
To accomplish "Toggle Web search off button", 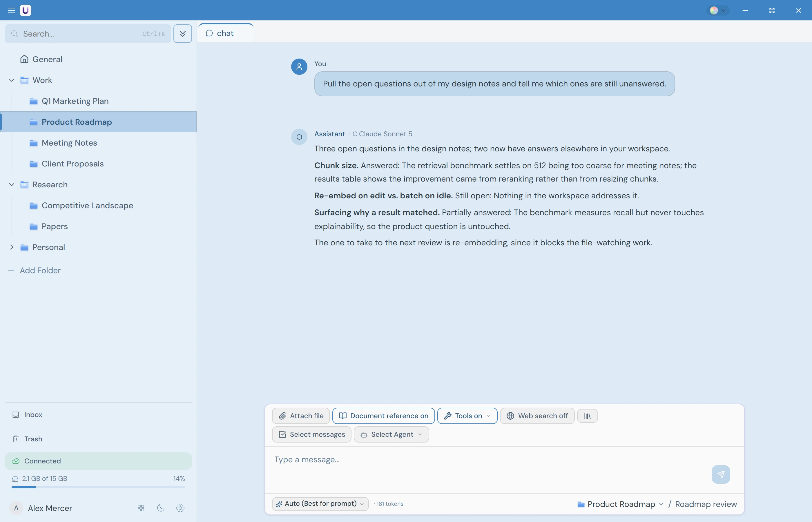I will [537, 416].
